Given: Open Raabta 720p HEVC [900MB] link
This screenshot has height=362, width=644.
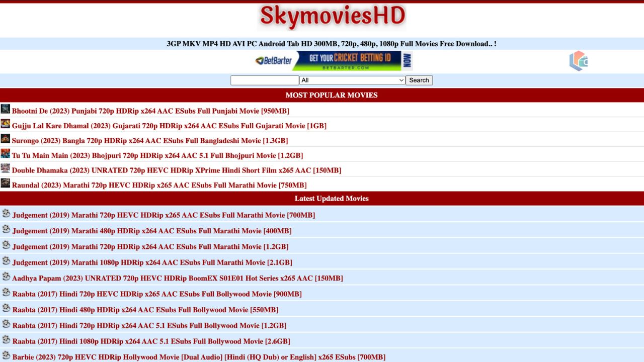Looking at the screenshot, I should pos(157,294).
